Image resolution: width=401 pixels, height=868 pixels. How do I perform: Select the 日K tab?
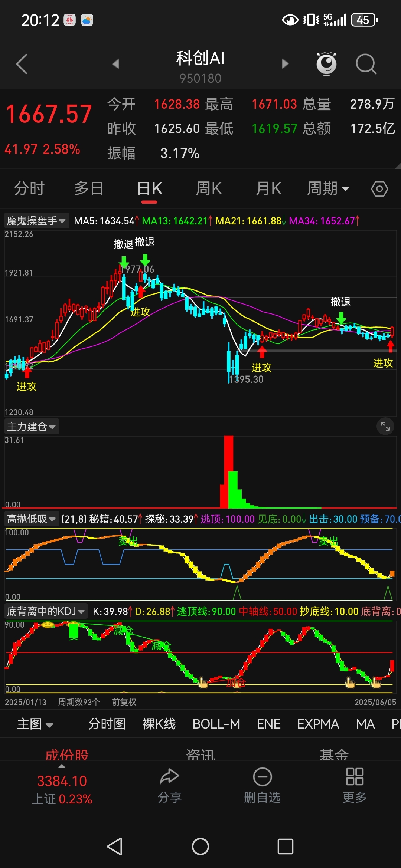[x=149, y=188]
